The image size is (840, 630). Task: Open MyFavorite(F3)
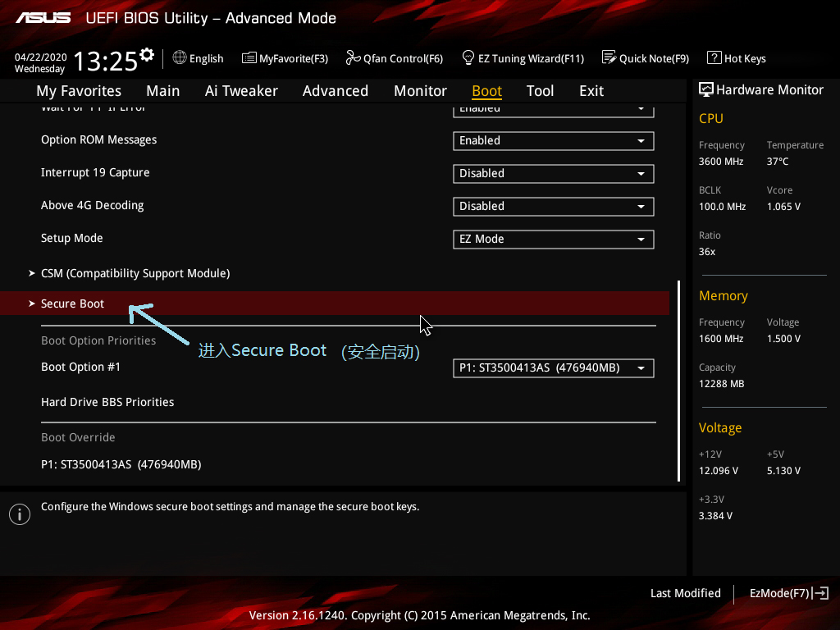[294, 58]
